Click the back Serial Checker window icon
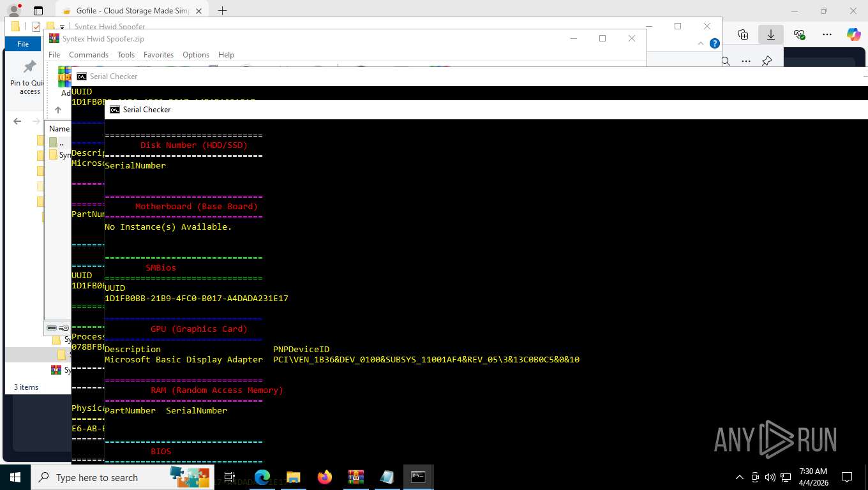Viewport: 868px width, 490px height. coord(82,77)
